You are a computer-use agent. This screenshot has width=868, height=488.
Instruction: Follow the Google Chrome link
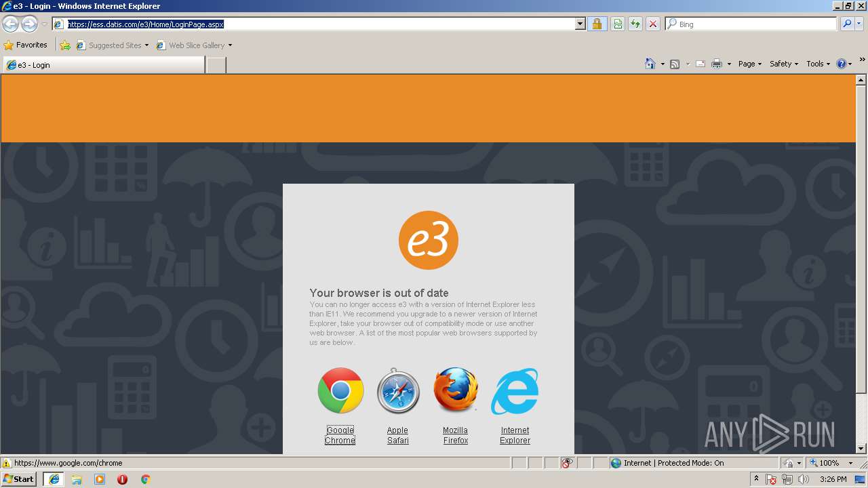340,435
